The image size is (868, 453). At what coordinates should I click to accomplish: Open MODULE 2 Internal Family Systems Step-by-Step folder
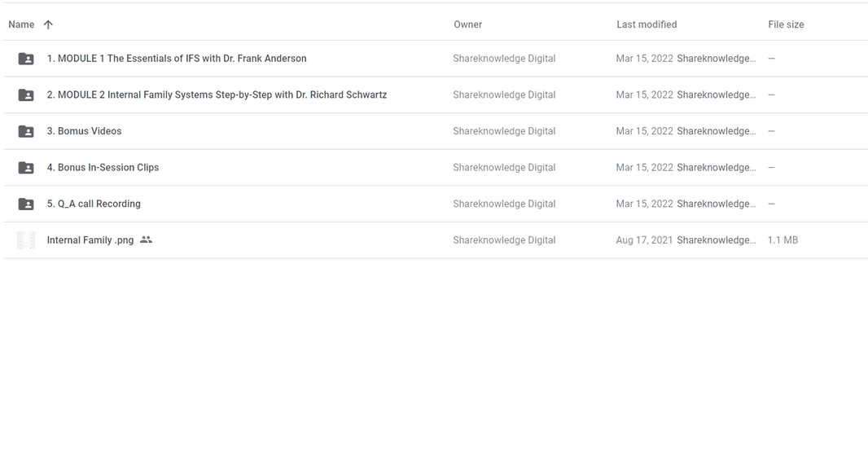pyautogui.click(x=217, y=95)
